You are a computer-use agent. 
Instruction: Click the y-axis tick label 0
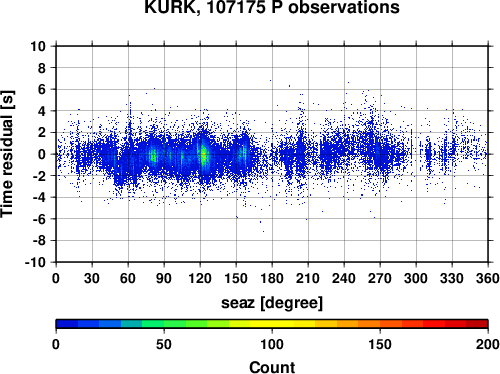(x=42, y=154)
